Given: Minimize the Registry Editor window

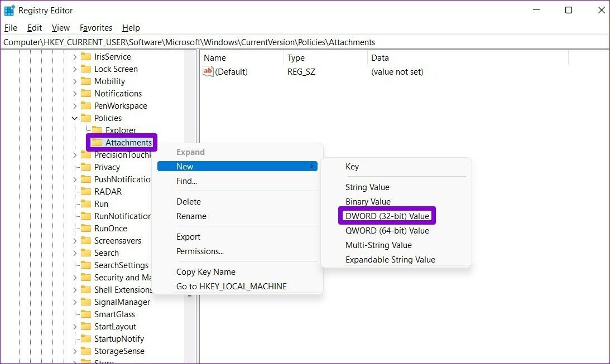Looking at the screenshot, I should click(536, 11).
